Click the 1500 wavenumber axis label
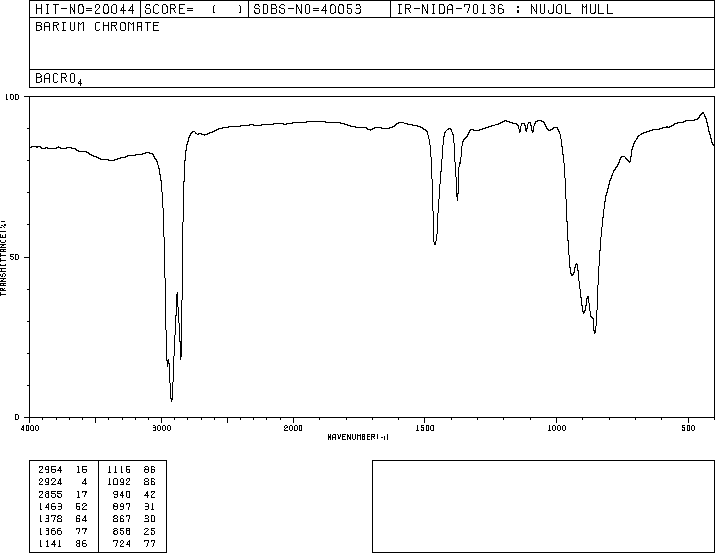 pos(425,428)
